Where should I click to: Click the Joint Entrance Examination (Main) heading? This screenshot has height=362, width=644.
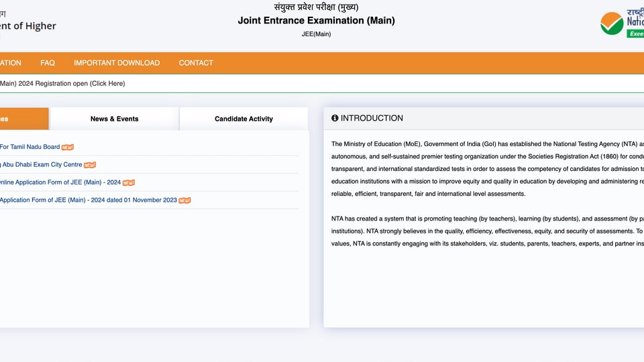click(316, 21)
